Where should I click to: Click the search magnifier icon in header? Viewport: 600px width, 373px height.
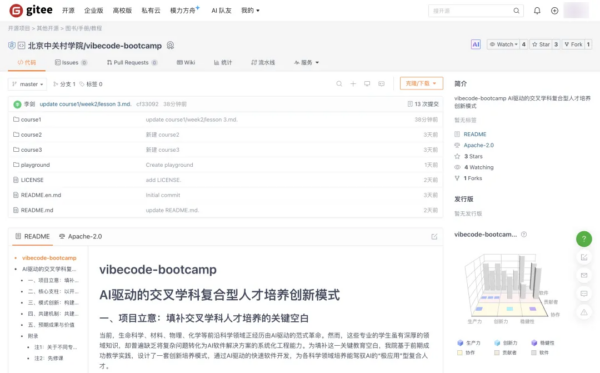[x=516, y=11]
